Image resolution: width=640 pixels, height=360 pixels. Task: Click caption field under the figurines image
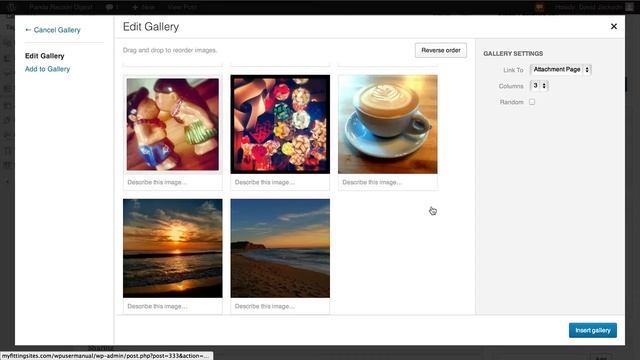(x=173, y=182)
